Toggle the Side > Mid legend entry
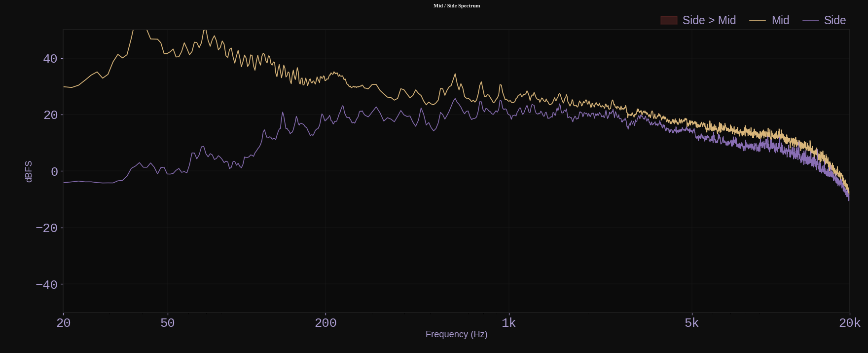 click(698, 20)
